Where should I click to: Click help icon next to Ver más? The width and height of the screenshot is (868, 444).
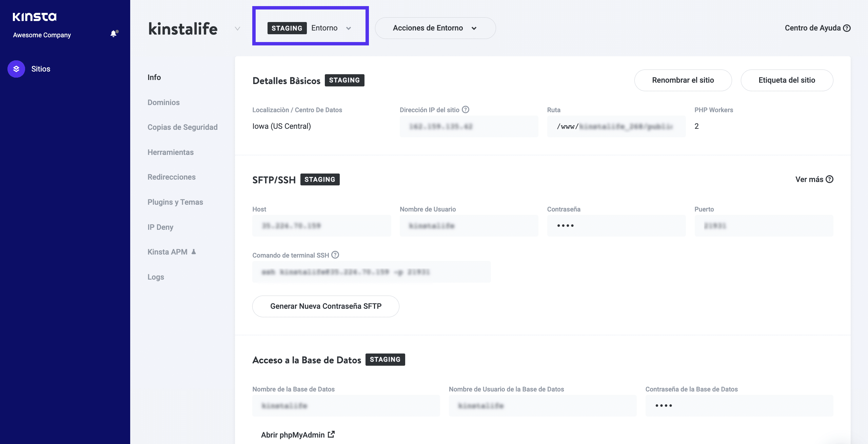tap(829, 179)
